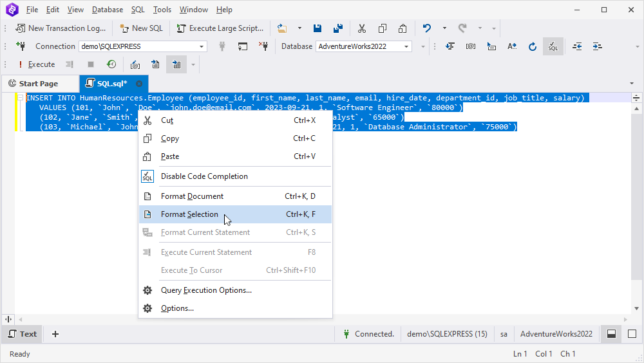Image resolution: width=644 pixels, height=363 pixels.
Task: Undo the last action
Action: point(427,28)
